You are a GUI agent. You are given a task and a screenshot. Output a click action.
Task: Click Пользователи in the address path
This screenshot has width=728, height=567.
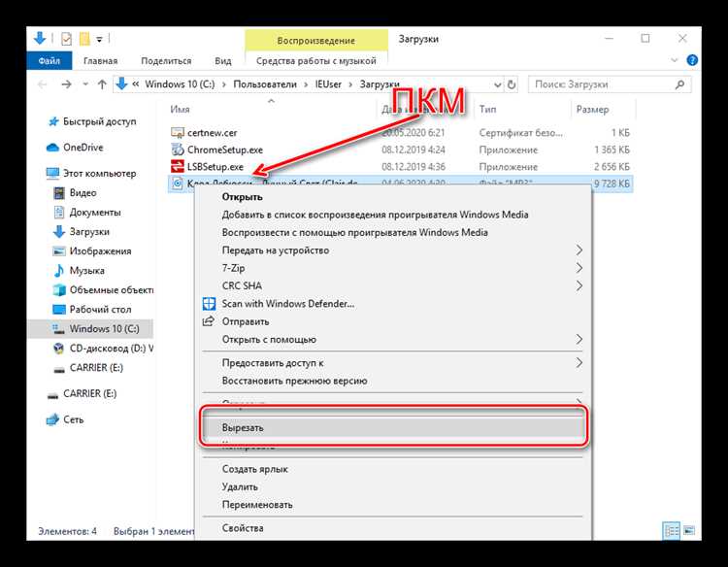click(265, 84)
